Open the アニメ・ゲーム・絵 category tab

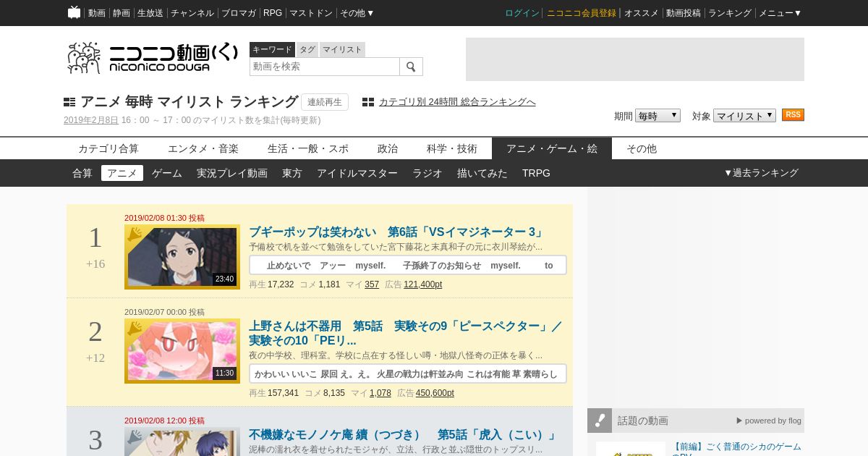[552, 148]
